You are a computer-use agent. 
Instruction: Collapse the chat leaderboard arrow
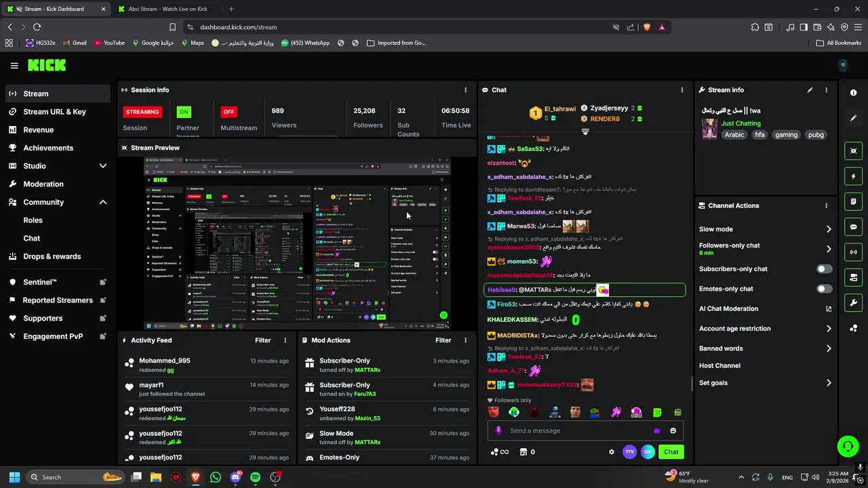pos(585,132)
